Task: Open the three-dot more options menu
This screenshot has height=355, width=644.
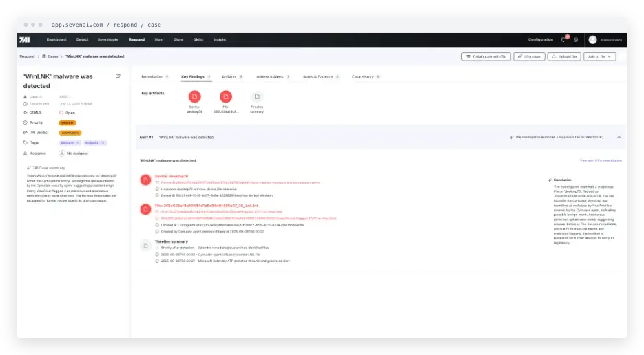Action: tap(623, 56)
